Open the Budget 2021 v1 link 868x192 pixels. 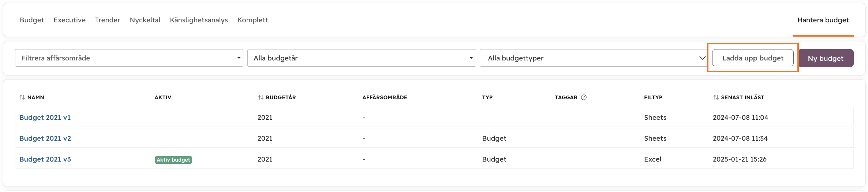45,118
